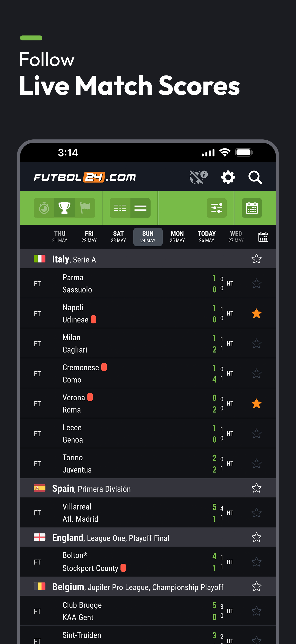This screenshot has height=644, width=296.
Task: Open the green calendar button
Action: pyautogui.click(x=252, y=208)
